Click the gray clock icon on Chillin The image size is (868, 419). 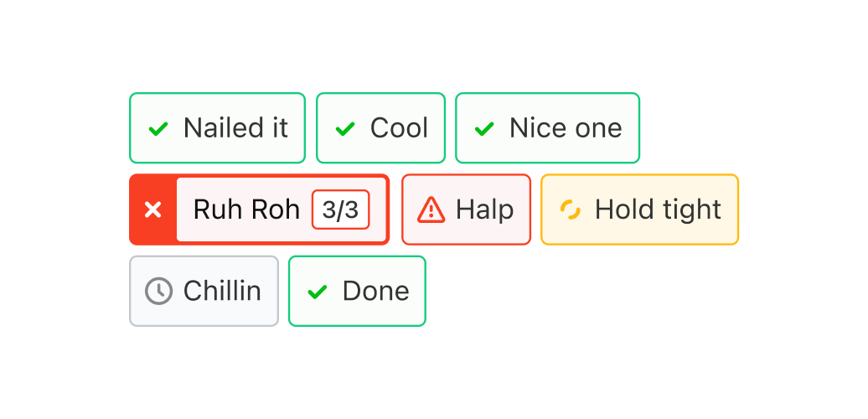(158, 292)
